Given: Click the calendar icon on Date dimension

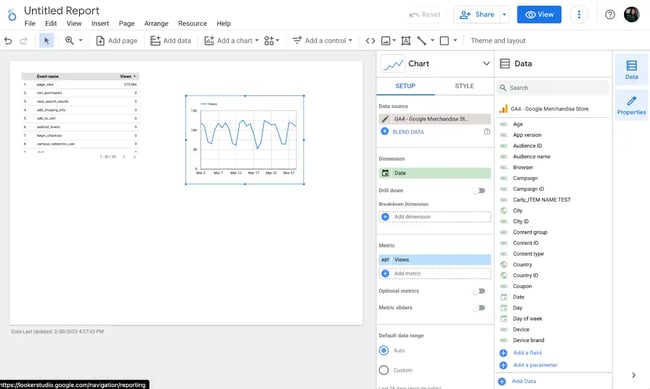Looking at the screenshot, I should click(385, 173).
